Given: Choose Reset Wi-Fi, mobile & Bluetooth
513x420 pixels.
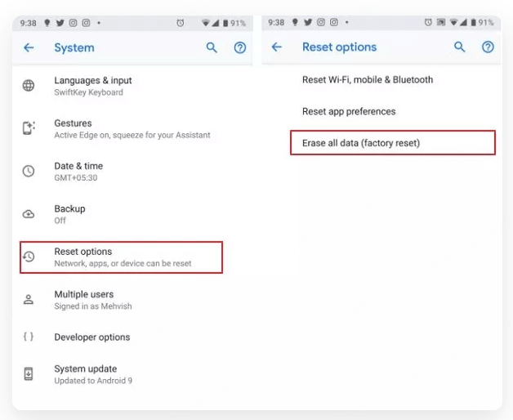Looking at the screenshot, I should 368,80.
